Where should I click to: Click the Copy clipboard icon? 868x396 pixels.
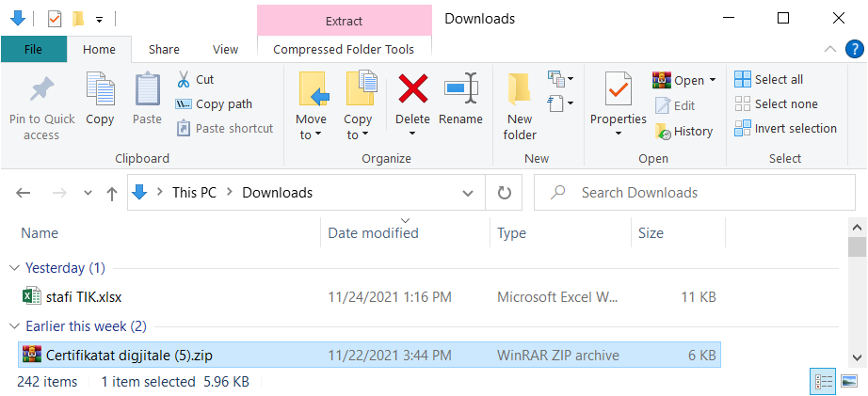coord(100,88)
